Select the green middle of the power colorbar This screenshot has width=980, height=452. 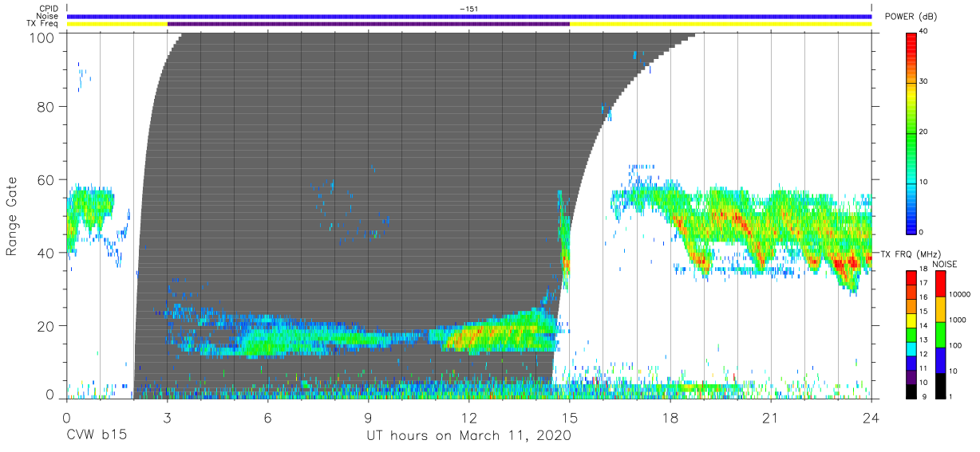point(911,132)
